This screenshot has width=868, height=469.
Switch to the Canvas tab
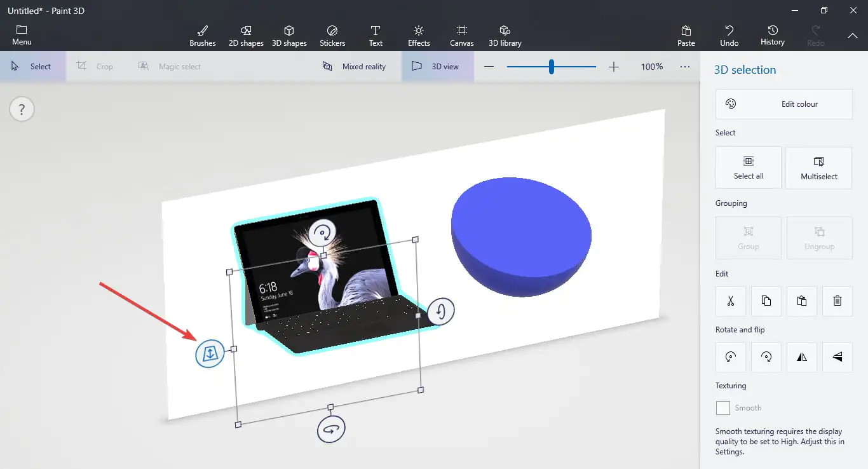(x=462, y=36)
